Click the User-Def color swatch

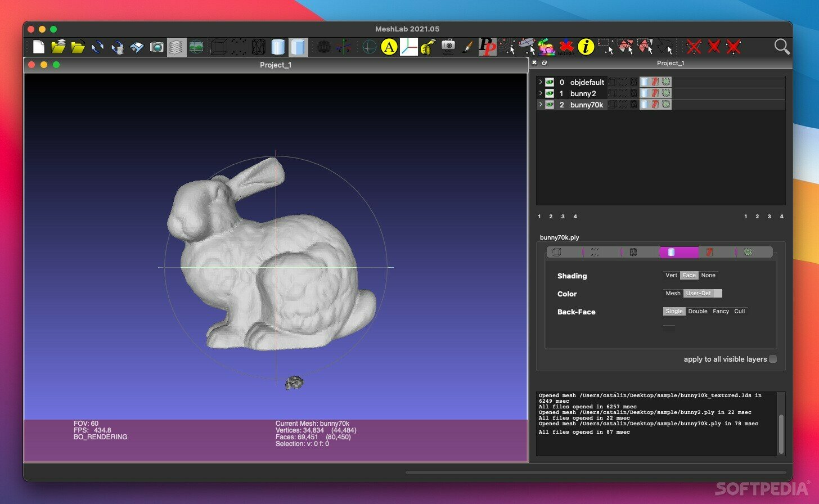click(717, 293)
